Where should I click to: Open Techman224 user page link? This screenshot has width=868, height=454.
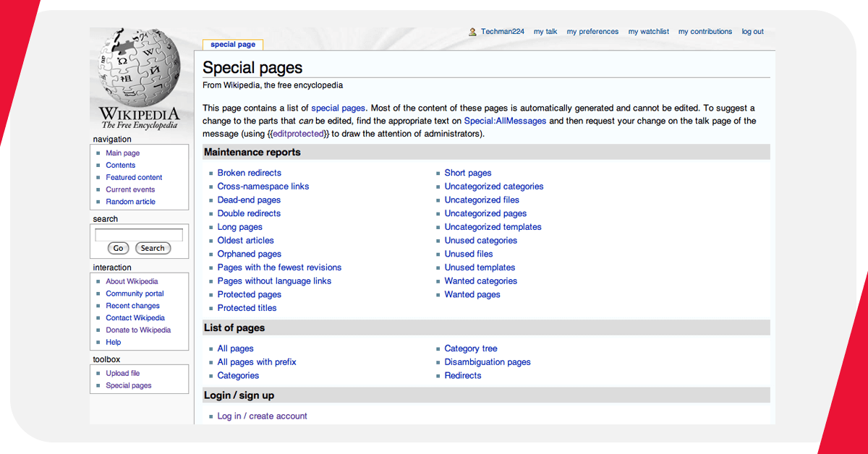(x=503, y=32)
